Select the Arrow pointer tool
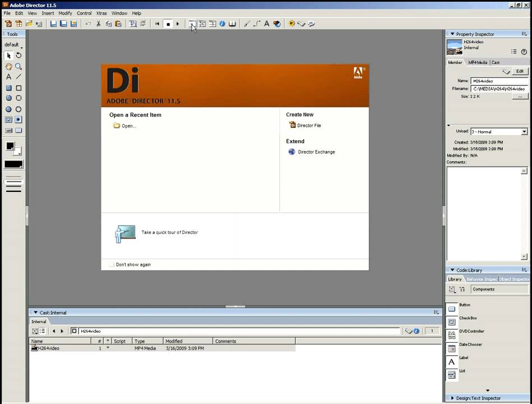The width and height of the screenshot is (532, 404). (8, 56)
